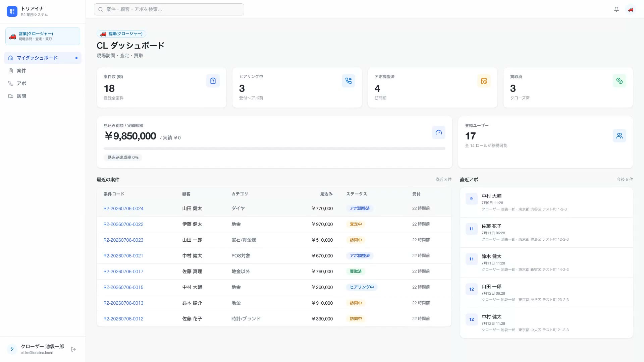This screenshot has height=362, width=644.
Task: Open case link R2-20260706-0023
Action: [x=123, y=240]
